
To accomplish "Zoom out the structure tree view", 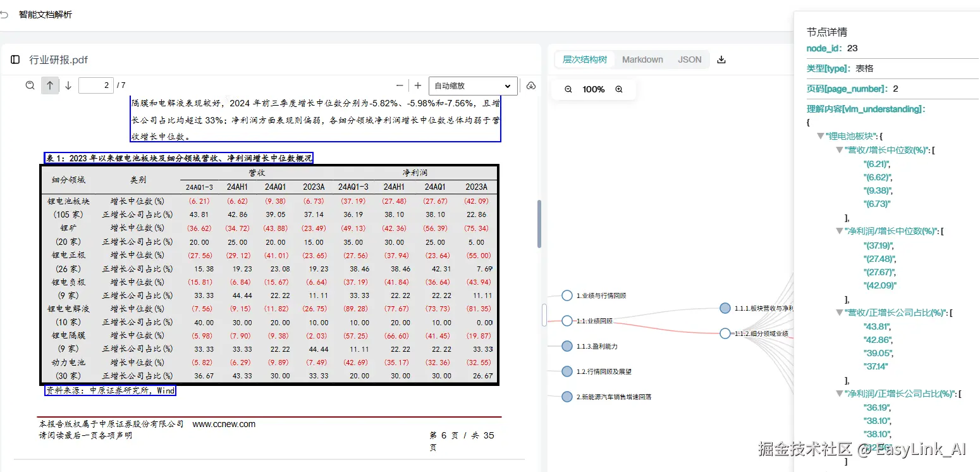I will click(568, 89).
